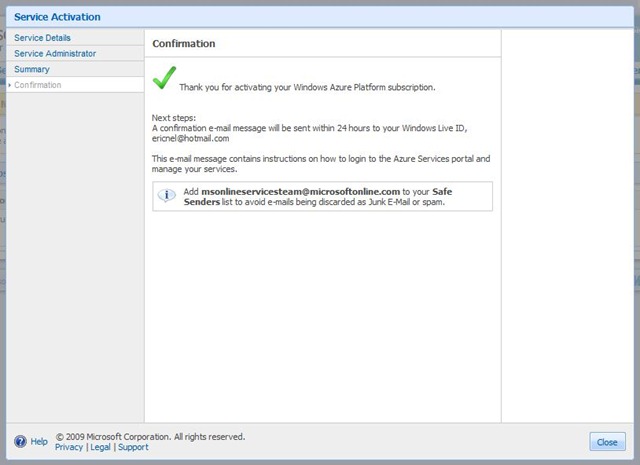The image size is (640, 465).
Task: Click the Service Activation dialog title
Action: tap(57, 17)
